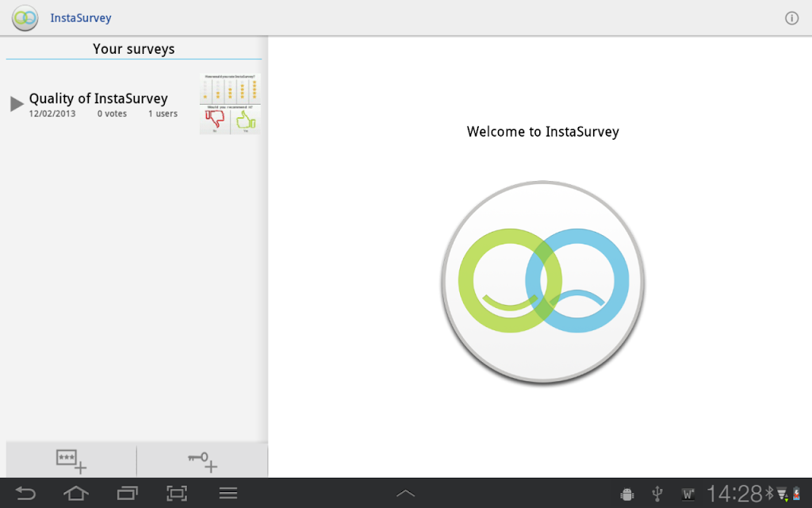Click the InstaSurvey app logo in title bar
Viewport: 812px width, 508px height.
25,17
